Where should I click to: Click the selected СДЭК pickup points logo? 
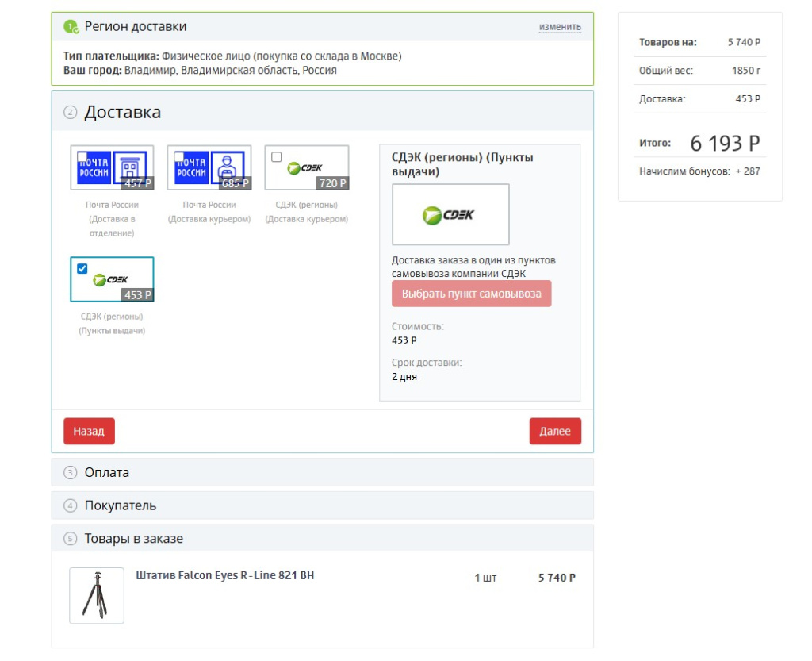point(111,279)
